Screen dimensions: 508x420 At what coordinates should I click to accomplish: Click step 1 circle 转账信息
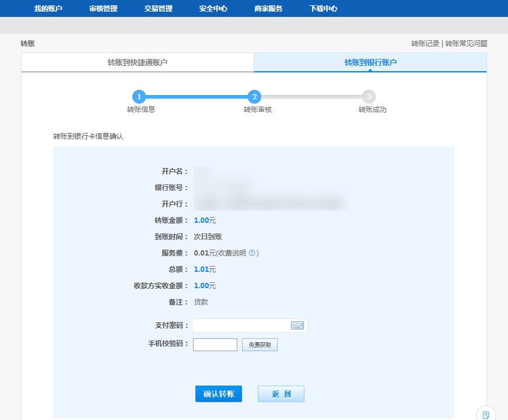[x=138, y=97]
